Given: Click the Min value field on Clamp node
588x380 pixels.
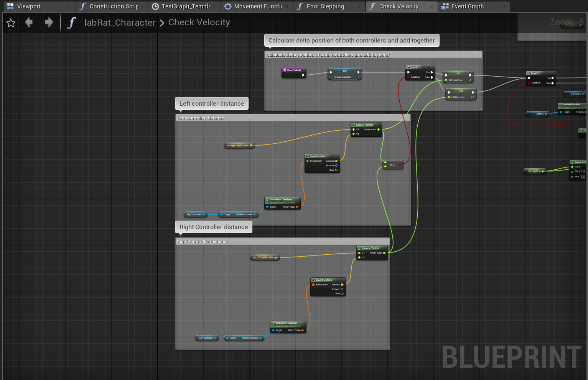Looking at the screenshot, I should point(582,172).
